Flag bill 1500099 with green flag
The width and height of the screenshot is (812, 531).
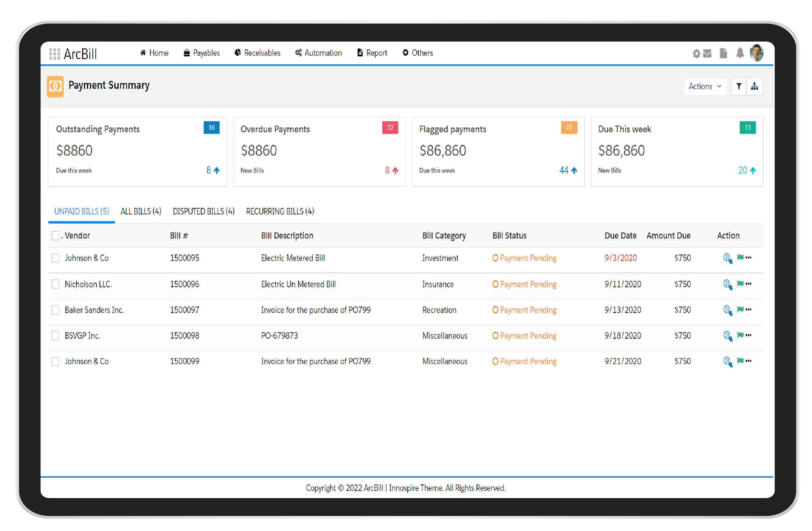point(740,361)
